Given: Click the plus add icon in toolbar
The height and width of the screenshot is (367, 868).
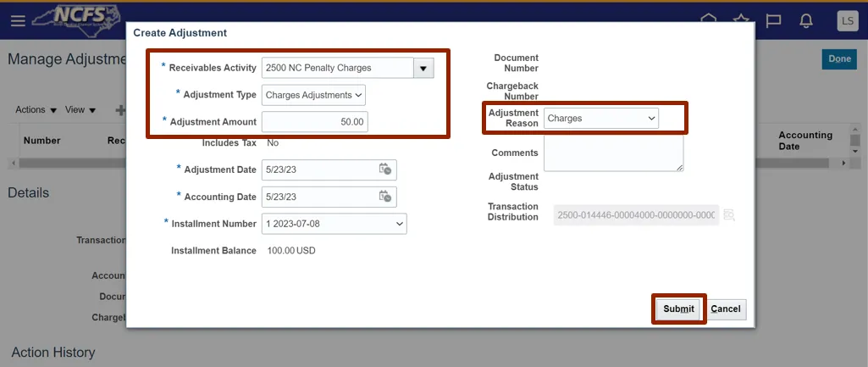Looking at the screenshot, I should 120,110.
